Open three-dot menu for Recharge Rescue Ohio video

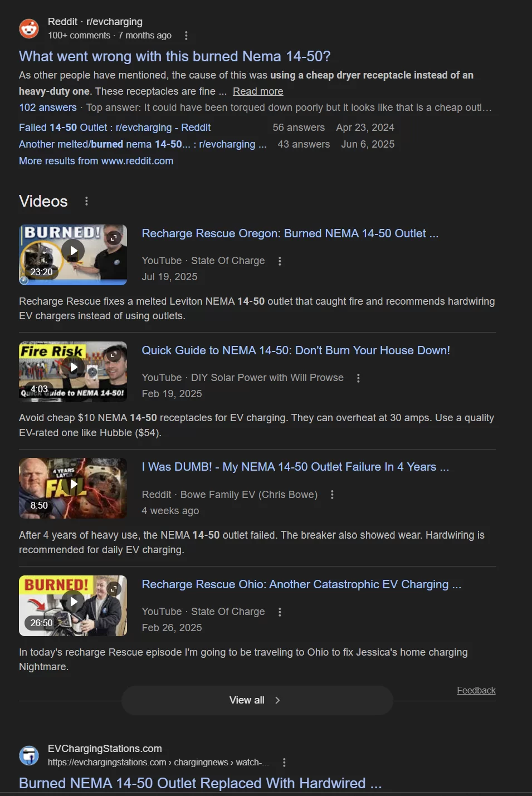pos(280,612)
